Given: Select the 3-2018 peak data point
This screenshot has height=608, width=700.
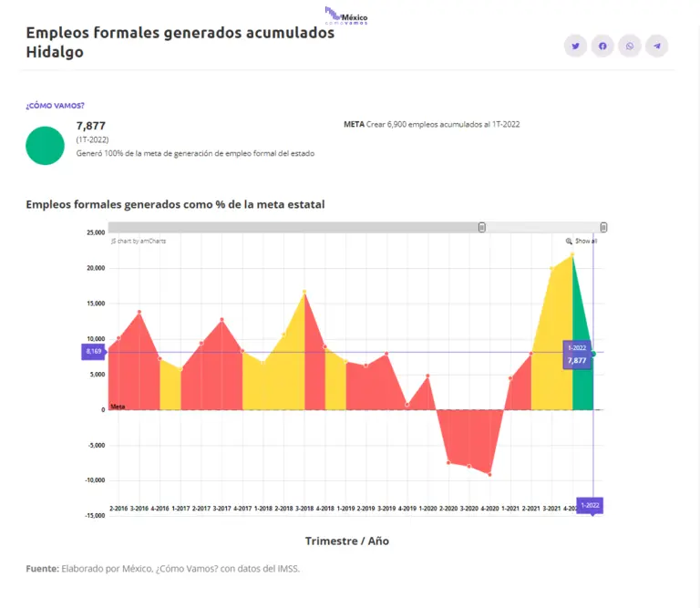Looking at the screenshot, I should 304,293.
